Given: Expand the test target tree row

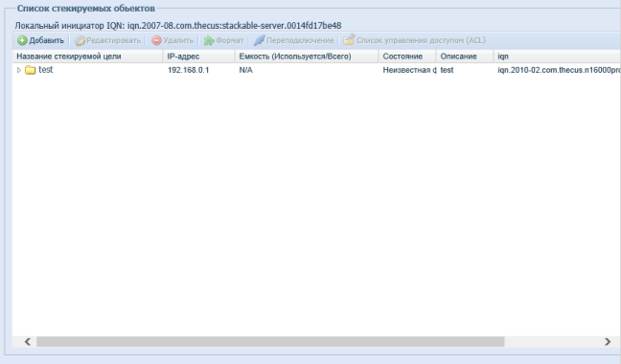Looking at the screenshot, I should click(18, 70).
